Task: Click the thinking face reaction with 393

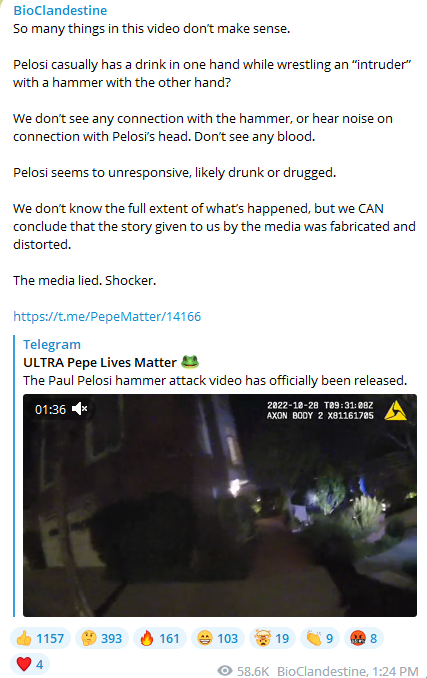Action: point(102,638)
